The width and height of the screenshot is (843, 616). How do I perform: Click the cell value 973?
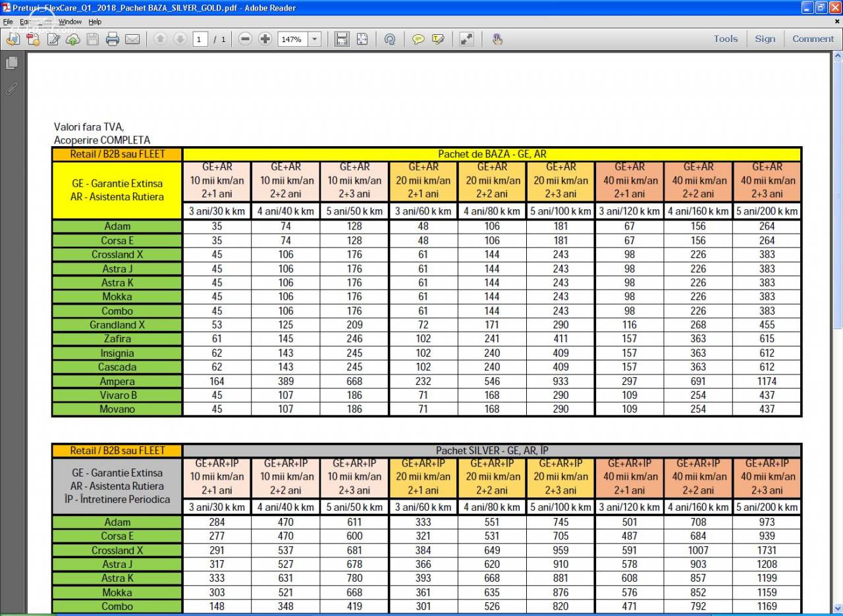point(767,523)
